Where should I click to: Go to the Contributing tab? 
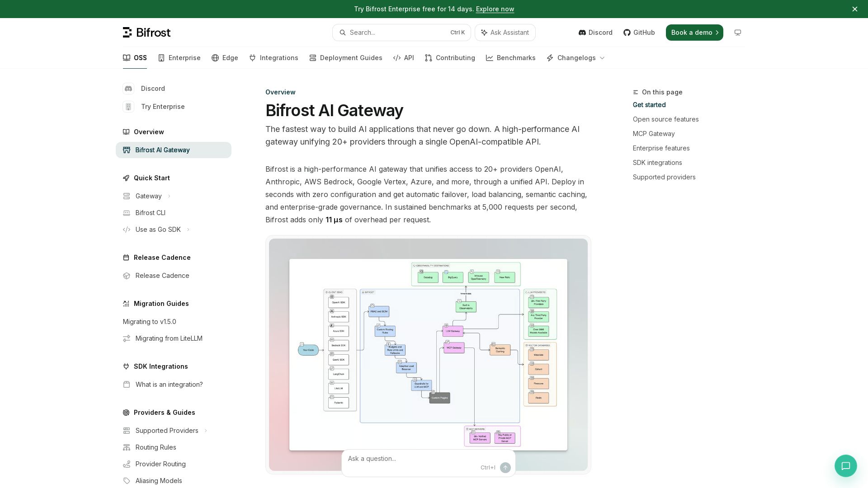450,58
